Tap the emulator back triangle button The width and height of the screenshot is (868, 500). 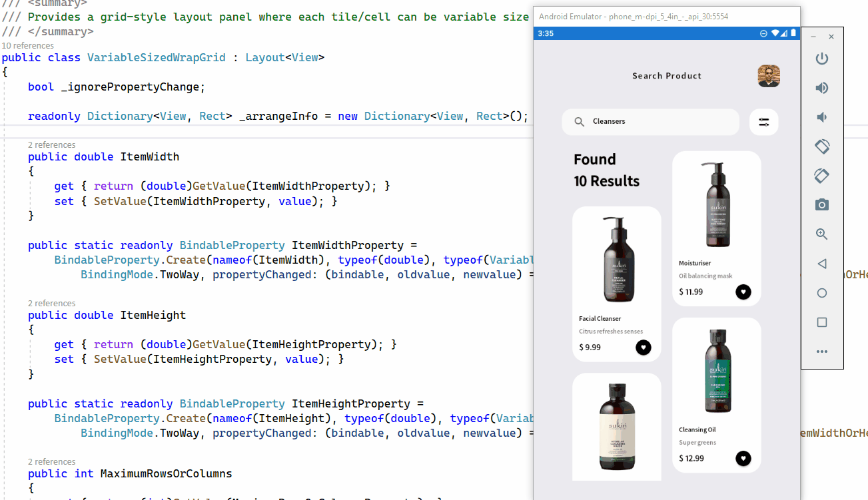point(822,264)
